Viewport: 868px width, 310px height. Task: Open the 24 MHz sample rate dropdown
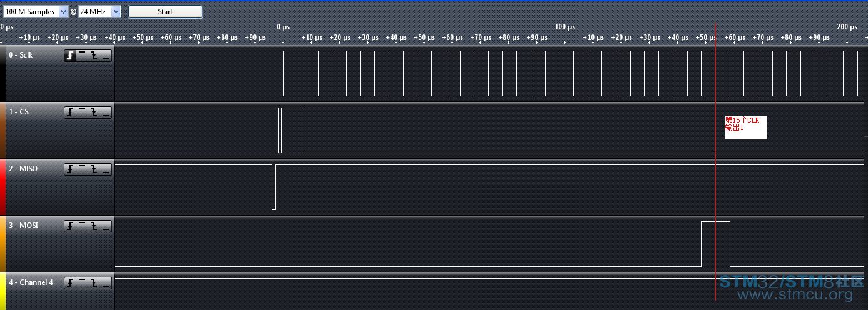pyautogui.click(x=100, y=12)
